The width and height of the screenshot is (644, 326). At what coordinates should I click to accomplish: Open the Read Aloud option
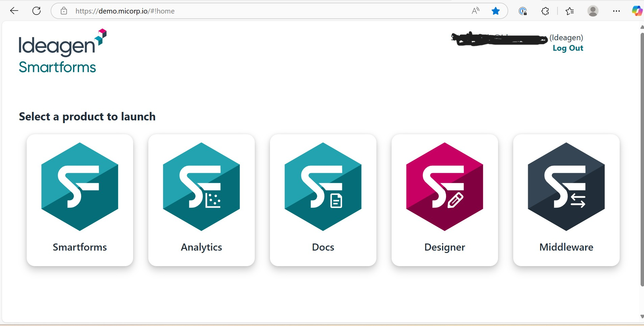point(475,11)
